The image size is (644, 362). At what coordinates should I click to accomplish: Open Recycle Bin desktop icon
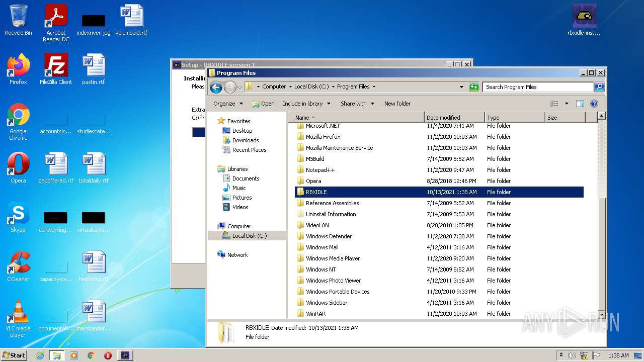[18, 20]
